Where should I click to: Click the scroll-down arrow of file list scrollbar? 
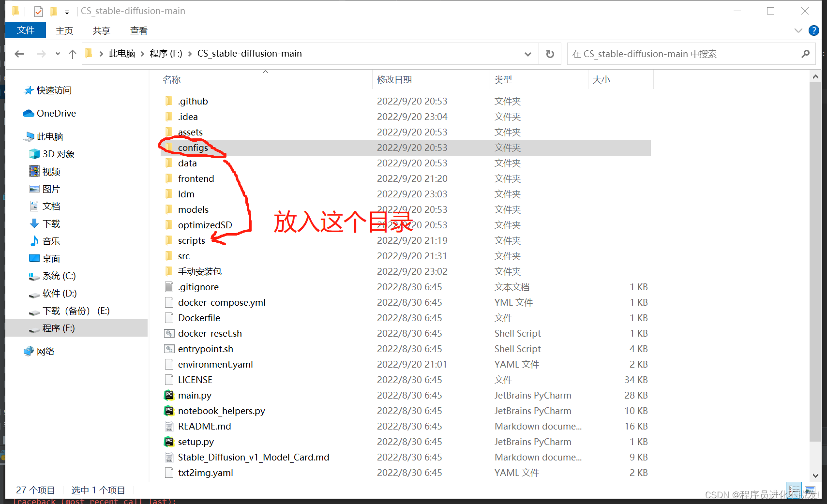click(x=815, y=475)
